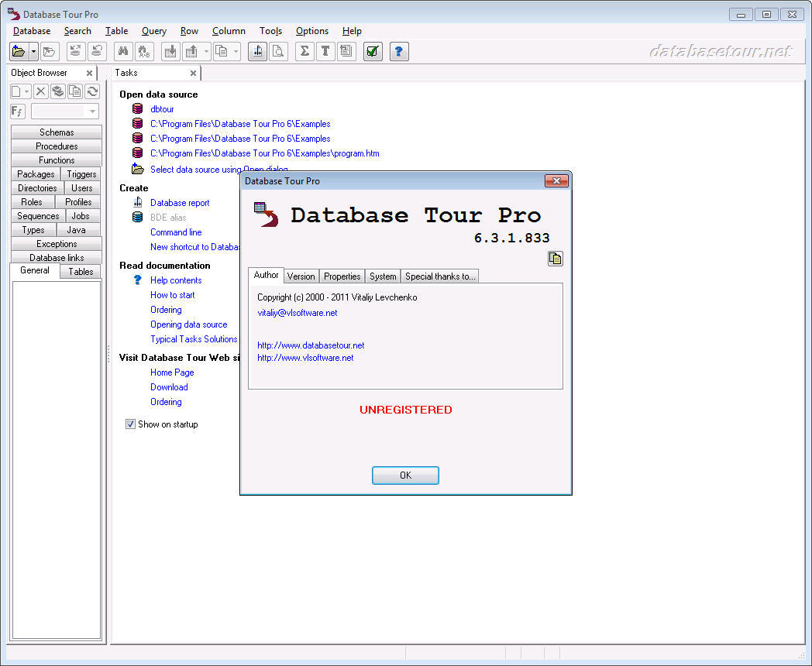The image size is (812, 666).
Task: Open the filter combo box in Object Browser
Action: [x=65, y=112]
